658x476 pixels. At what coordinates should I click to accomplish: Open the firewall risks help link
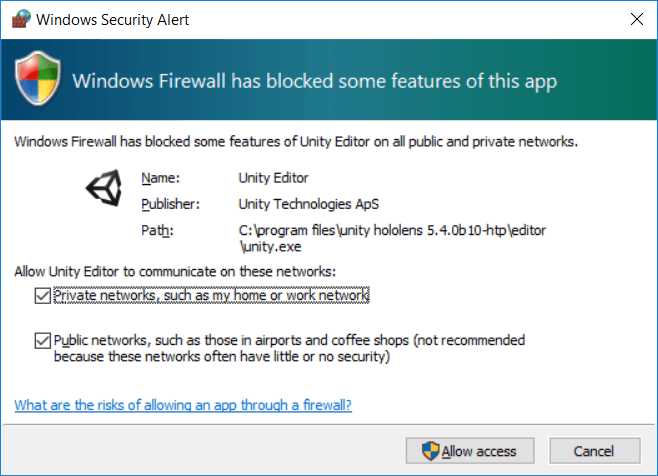point(183,405)
